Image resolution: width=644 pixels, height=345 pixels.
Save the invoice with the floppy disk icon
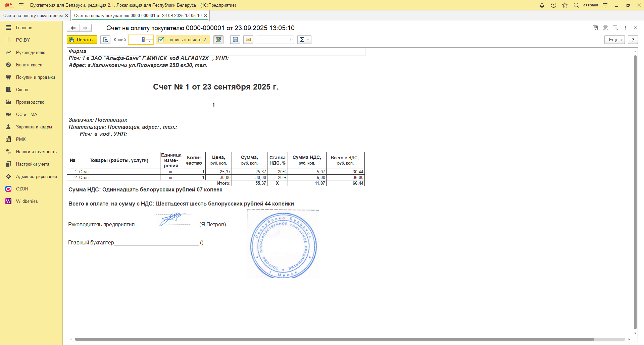[235, 40]
